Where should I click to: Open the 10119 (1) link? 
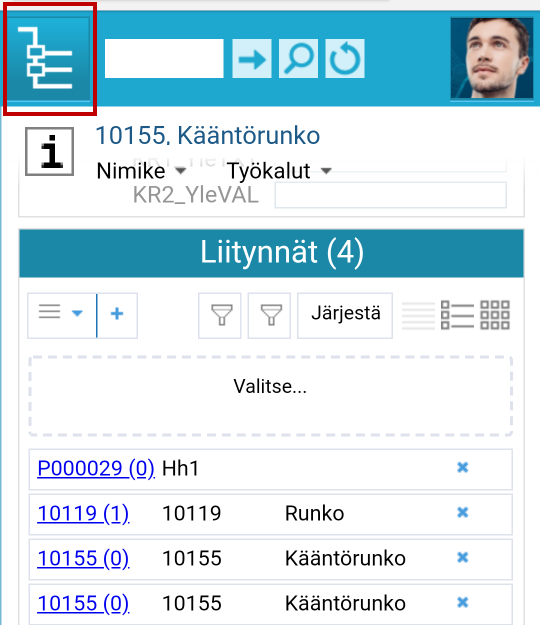tap(83, 513)
